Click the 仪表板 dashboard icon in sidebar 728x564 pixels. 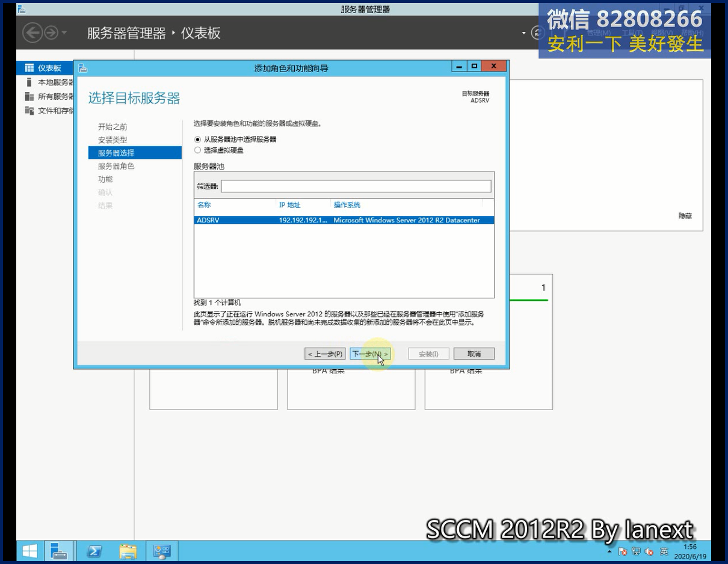pos(29,68)
